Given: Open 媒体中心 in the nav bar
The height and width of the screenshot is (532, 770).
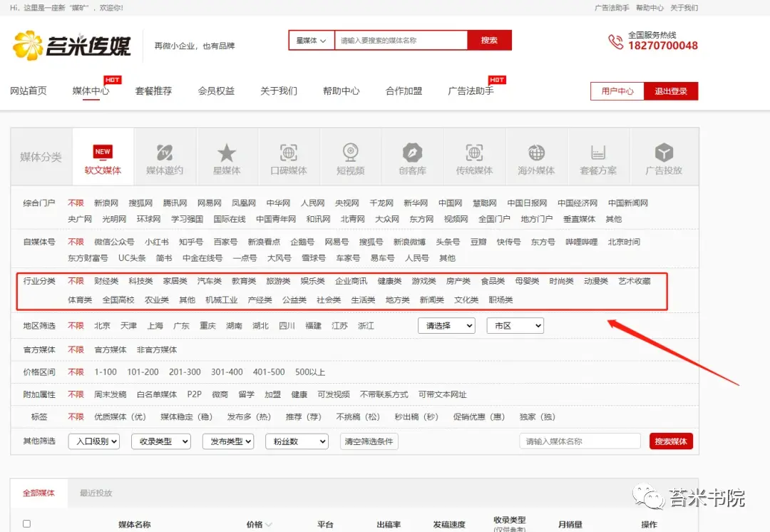Looking at the screenshot, I should click(x=91, y=91).
